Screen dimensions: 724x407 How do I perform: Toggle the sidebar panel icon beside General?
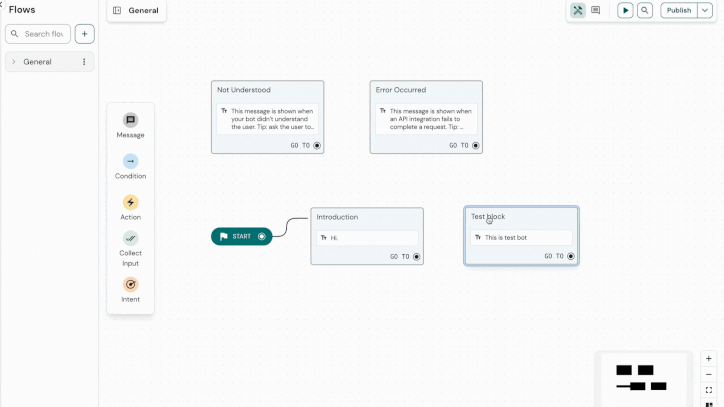(117, 11)
